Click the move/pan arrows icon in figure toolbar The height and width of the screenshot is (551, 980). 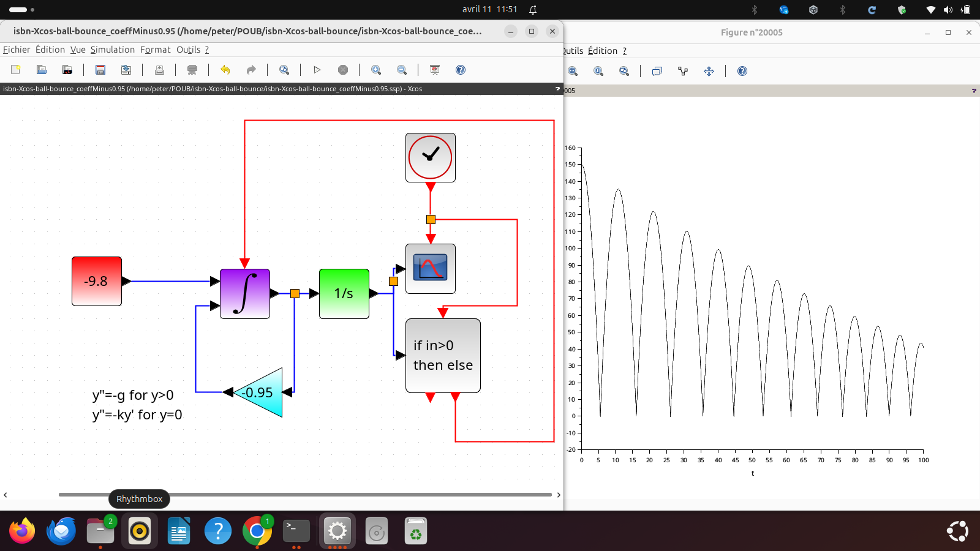click(x=709, y=71)
